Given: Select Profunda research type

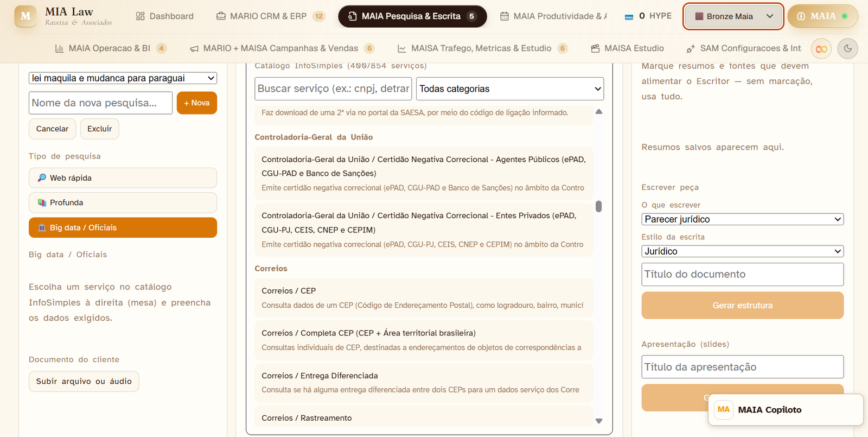Looking at the screenshot, I should pos(123,202).
